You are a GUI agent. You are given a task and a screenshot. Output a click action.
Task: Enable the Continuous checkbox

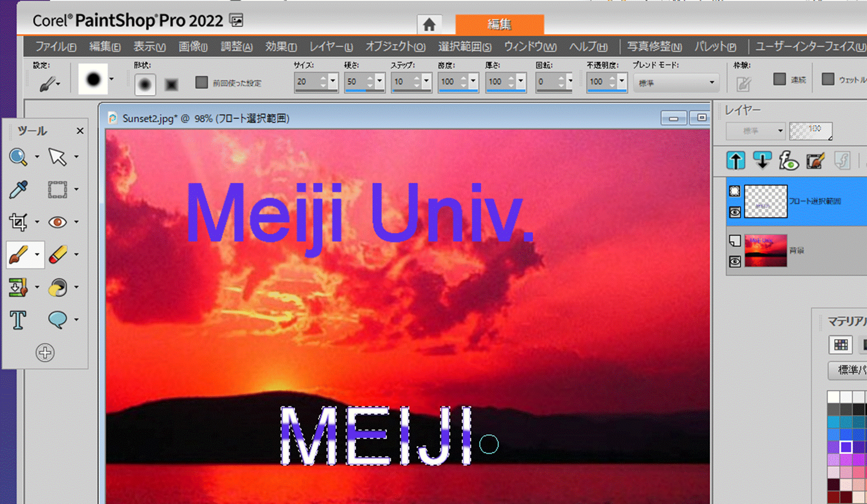[779, 79]
